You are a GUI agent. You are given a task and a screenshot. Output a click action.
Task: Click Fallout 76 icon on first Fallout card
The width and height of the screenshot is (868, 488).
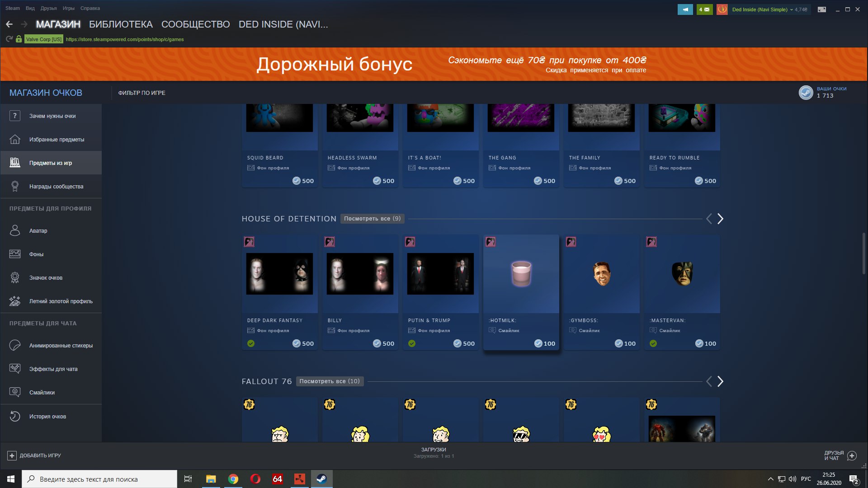tap(249, 404)
